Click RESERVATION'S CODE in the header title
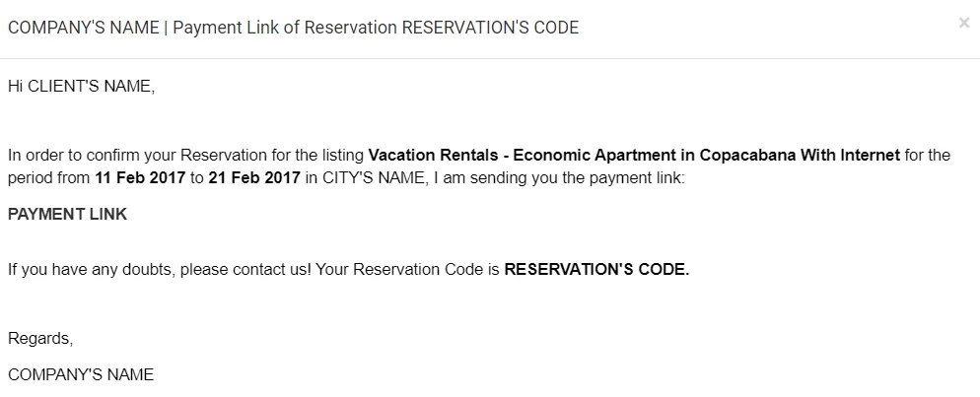The width and height of the screenshot is (980, 397). coord(490,28)
